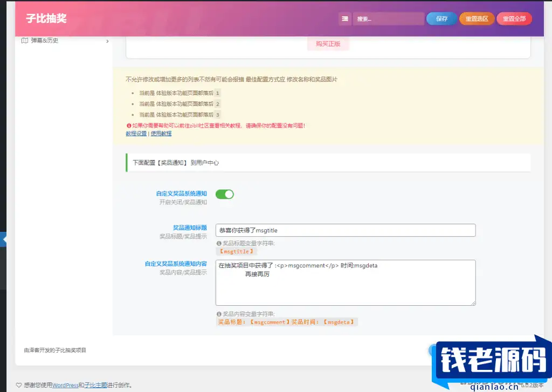This screenshot has width=552, height=392.
Task: Toggle the 自定义奖品系统通知 switch
Action: (x=225, y=194)
